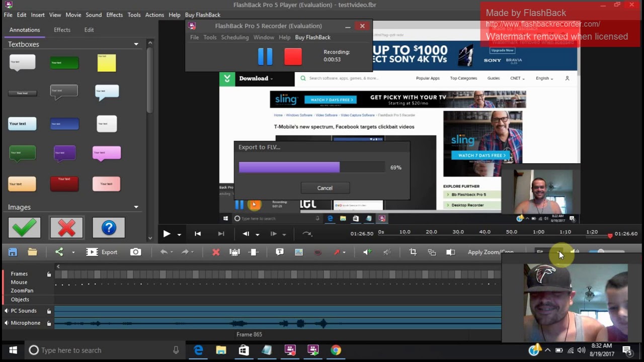Screen dimensions: 644x362
Task: Collapse the Textboxes section
Action: [136, 44]
